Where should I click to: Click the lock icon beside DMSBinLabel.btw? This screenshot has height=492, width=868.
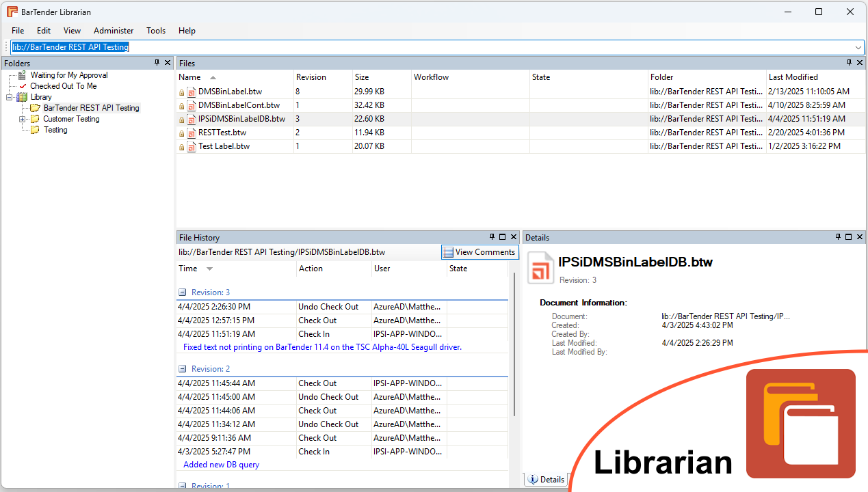tap(182, 92)
